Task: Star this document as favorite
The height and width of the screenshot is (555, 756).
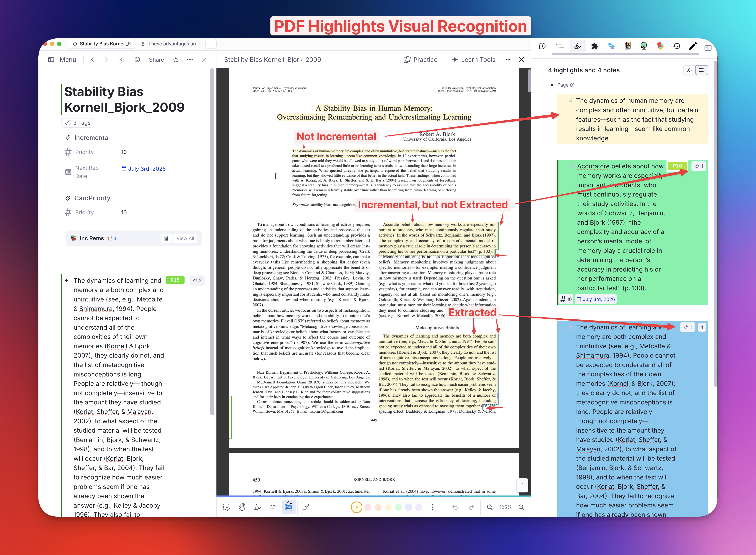Action: pyautogui.click(x=176, y=60)
